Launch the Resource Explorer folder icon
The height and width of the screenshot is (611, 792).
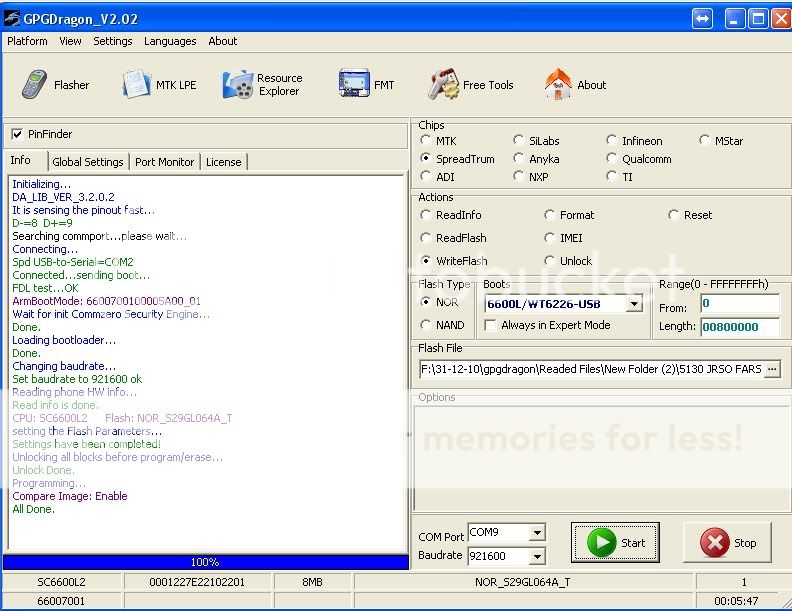click(237, 84)
